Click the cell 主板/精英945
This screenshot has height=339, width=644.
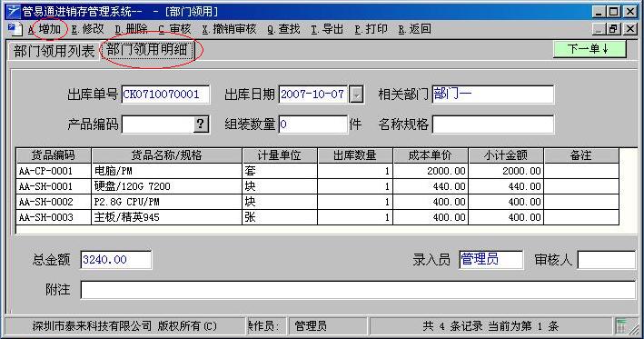pyautogui.click(x=167, y=217)
